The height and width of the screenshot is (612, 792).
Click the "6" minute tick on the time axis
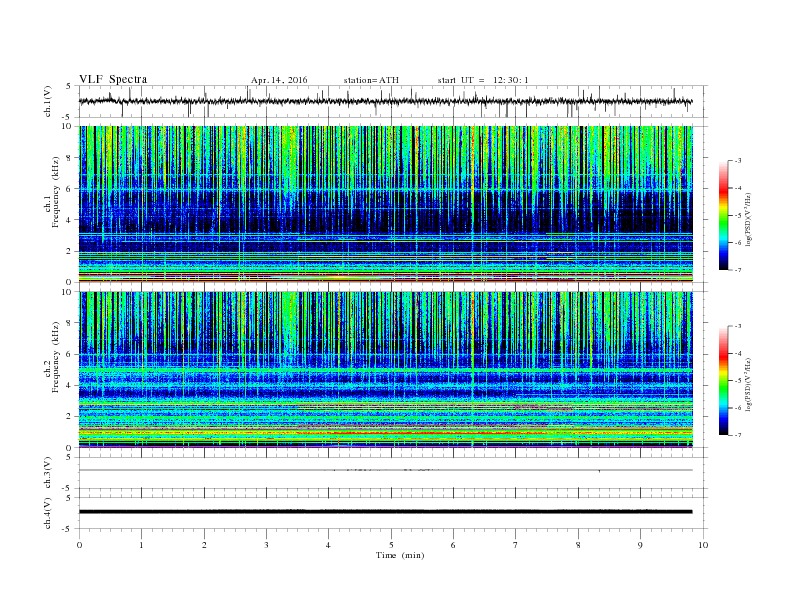pos(454,545)
